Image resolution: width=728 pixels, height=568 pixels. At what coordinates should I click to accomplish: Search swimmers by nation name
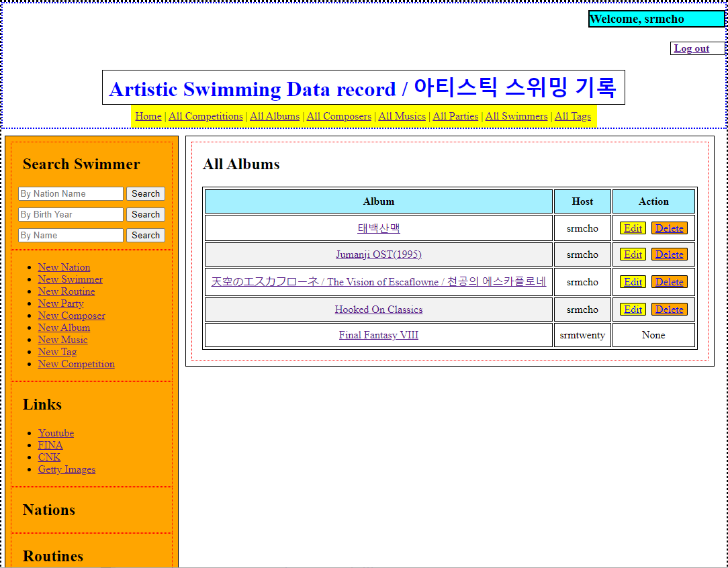coord(145,193)
